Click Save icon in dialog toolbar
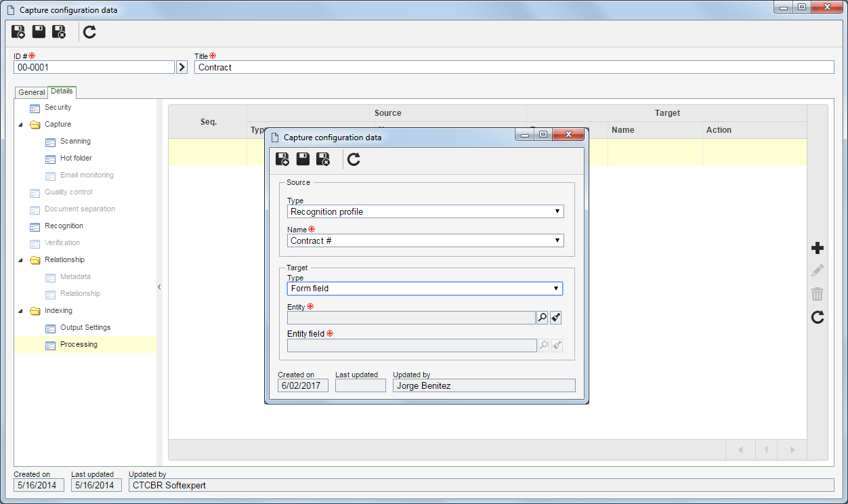 pos(303,159)
